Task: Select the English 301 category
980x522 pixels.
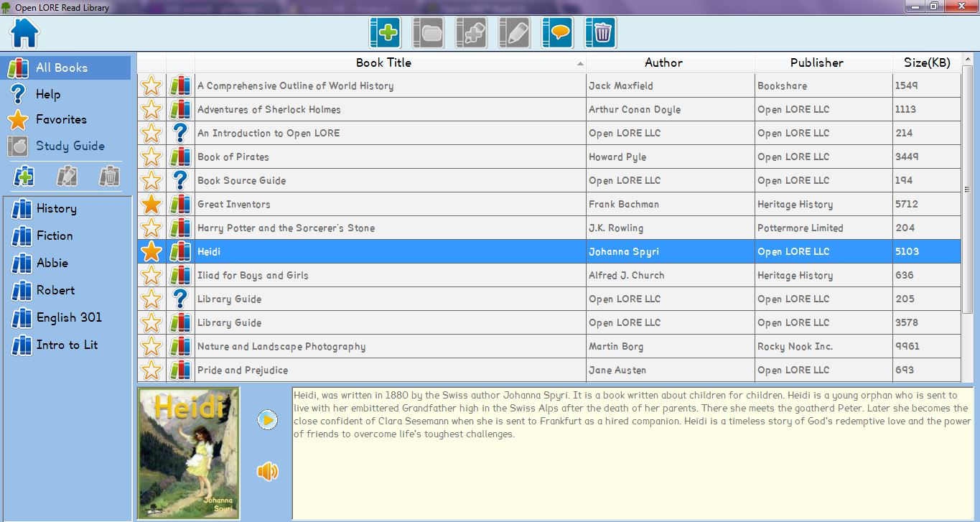Action: 67,317
